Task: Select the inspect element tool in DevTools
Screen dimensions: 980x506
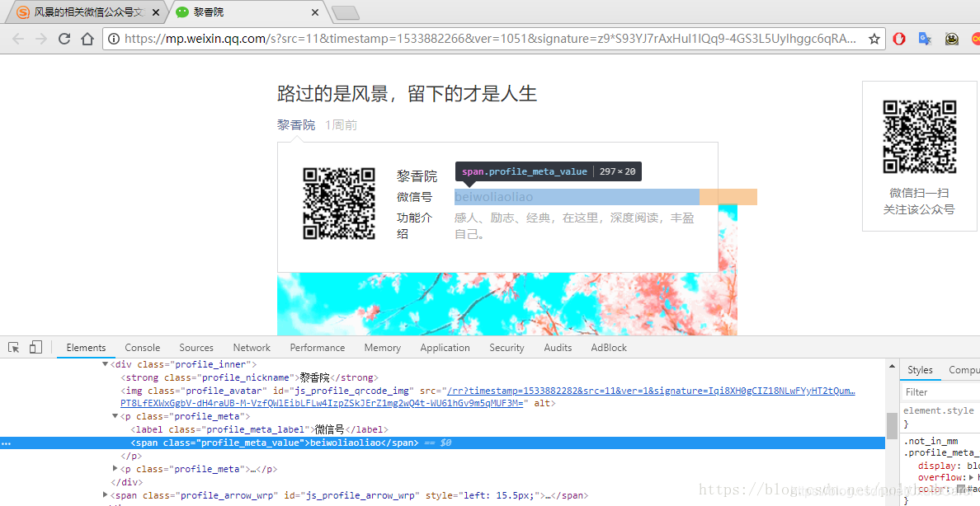Action: (12, 347)
